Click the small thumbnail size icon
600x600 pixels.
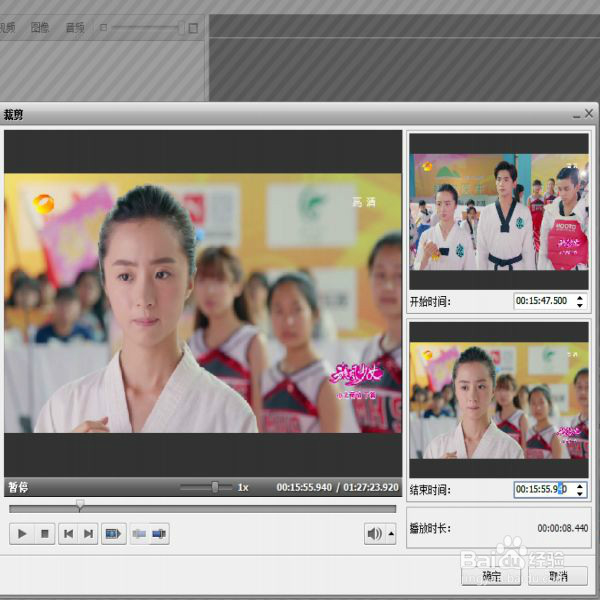[x=103, y=28]
